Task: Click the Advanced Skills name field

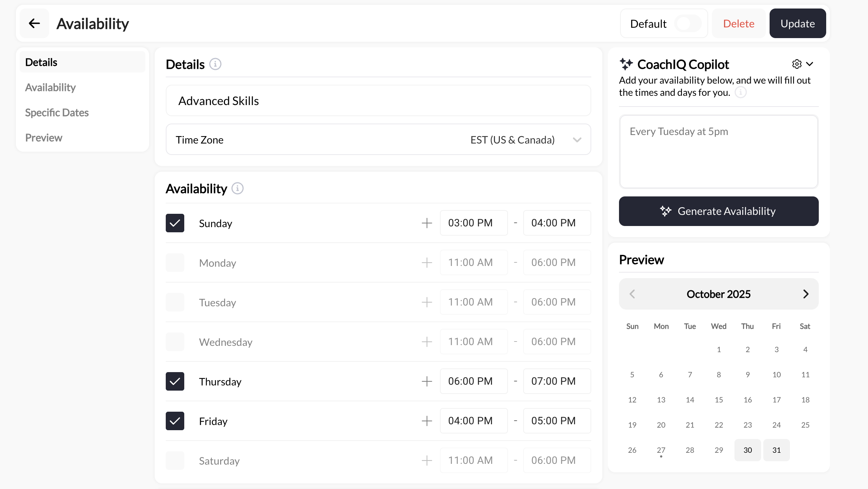Action: click(378, 100)
